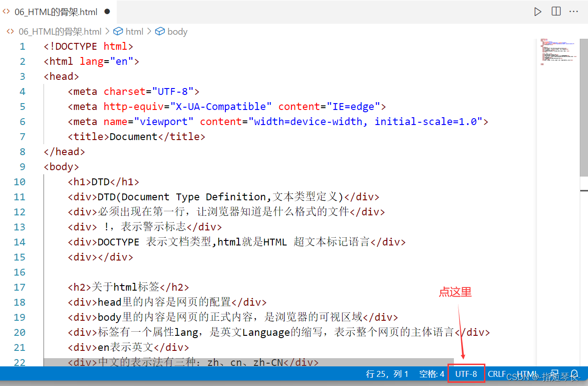The width and height of the screenshot is (588, 386).
Task: Click the <h1>DTD</h1> line
Action: click(x=104, y=182)
